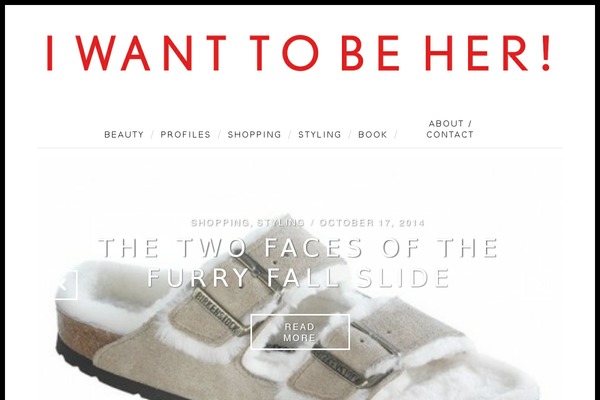Click the October 17, 2014 post date

[372, 223]
